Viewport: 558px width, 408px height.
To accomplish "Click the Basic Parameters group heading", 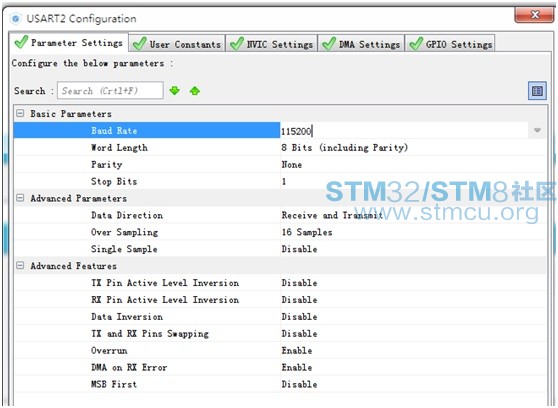I will (x=71, y=114).
